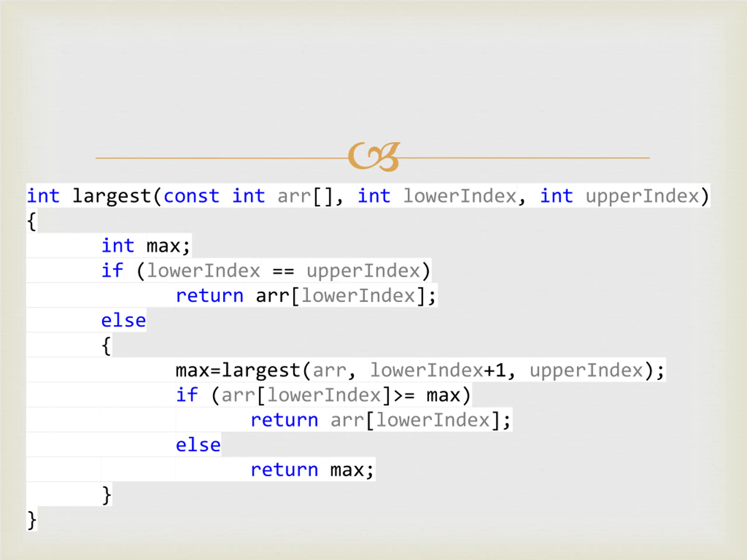The height and width of the screenshot is (560, 747).
Task: Click 'upperIndex)' at end of the signature
Action: tap(647, 197)
